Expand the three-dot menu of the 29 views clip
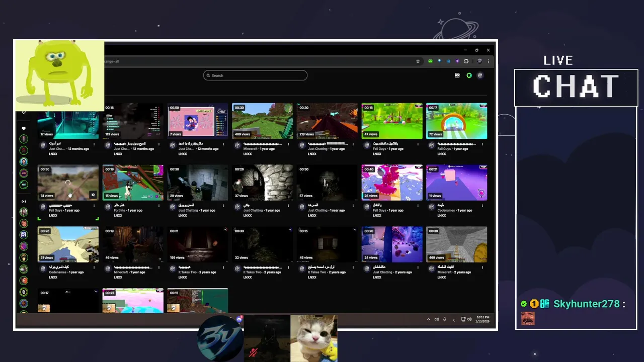 (224, 206)
